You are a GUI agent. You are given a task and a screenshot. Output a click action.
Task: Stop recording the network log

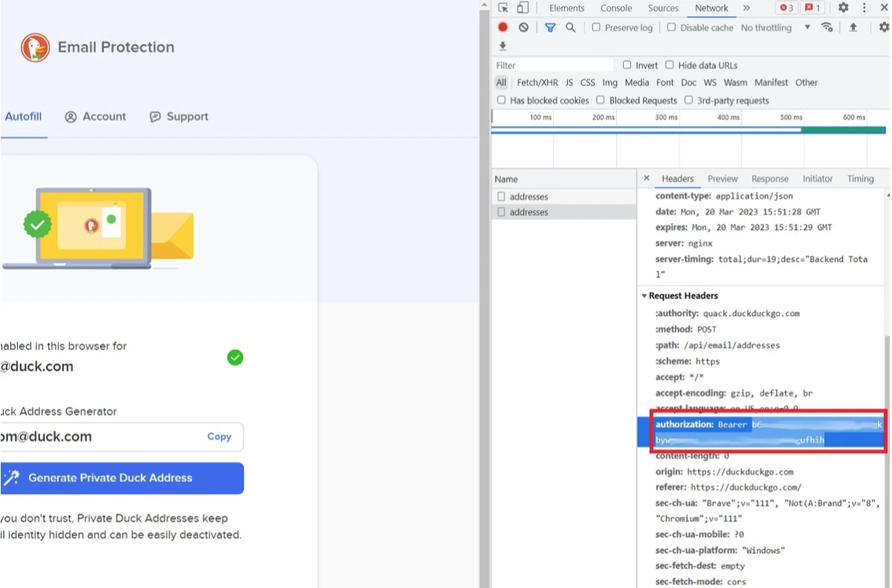tap(503, 28)
